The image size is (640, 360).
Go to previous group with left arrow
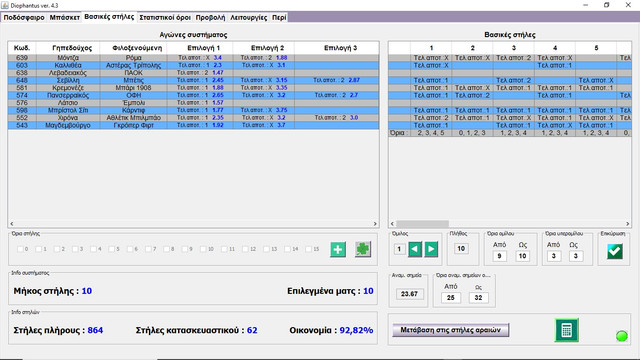coord(415,249)
